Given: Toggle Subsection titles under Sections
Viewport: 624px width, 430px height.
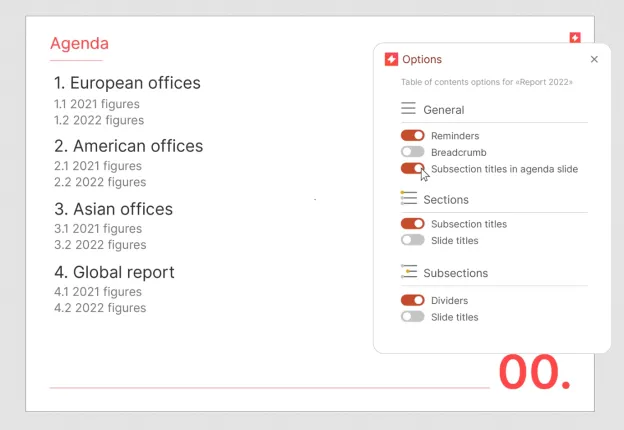Looking at the screenshot, I should [x=413, y=224].
